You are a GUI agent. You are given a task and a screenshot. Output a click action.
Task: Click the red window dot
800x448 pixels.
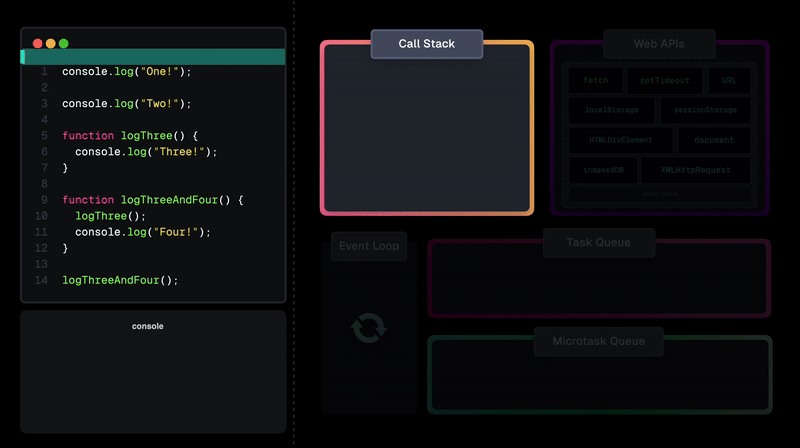coord(37,43)
